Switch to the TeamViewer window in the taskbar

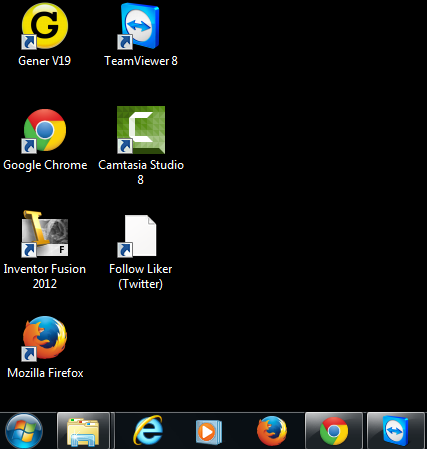(x=396, y=431)
